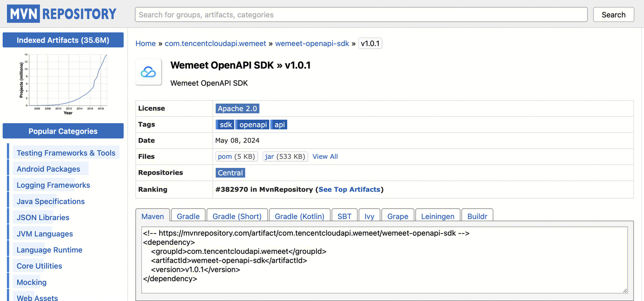The image size is (644, 301).
Task: Click the date value May 08, 2024
Action: [237, 140]
